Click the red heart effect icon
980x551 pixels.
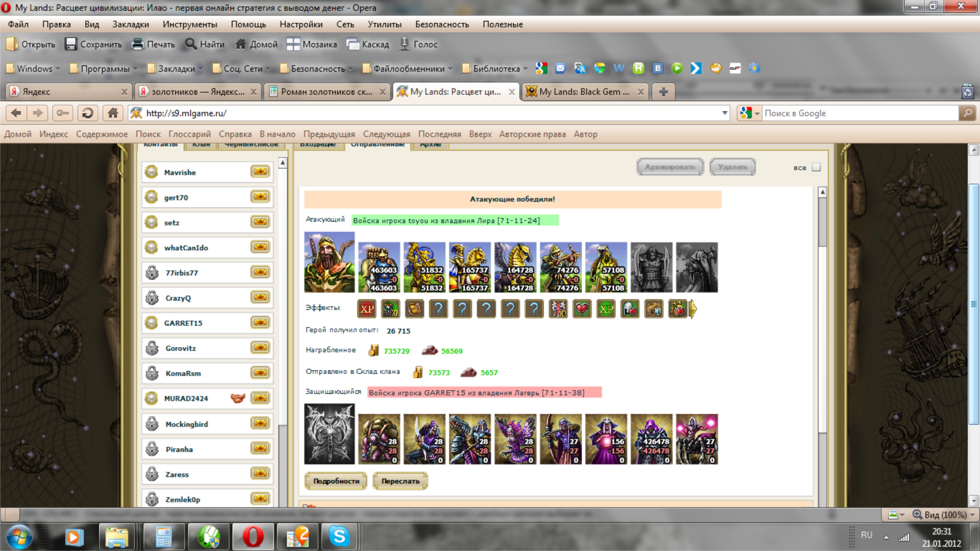582,309
